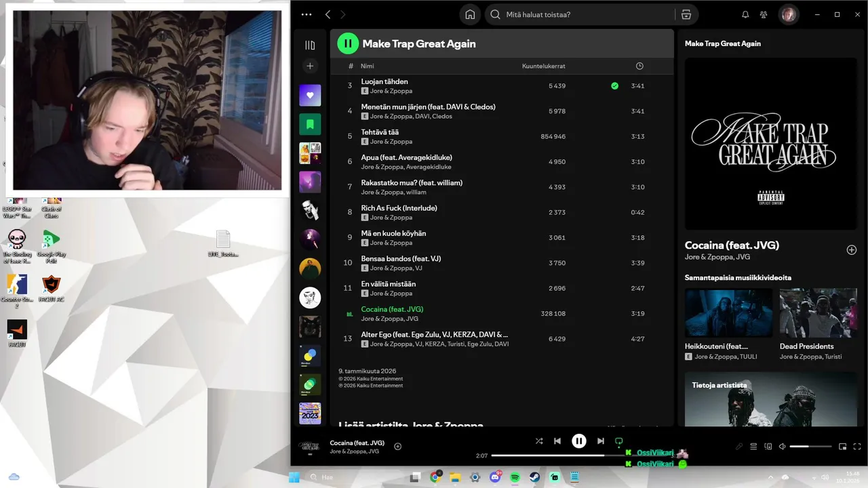Viewport: 868px width, 488px height.
Task: Play the 'Dead Presidents' music video thumbnail
Action: click(818, 313)
